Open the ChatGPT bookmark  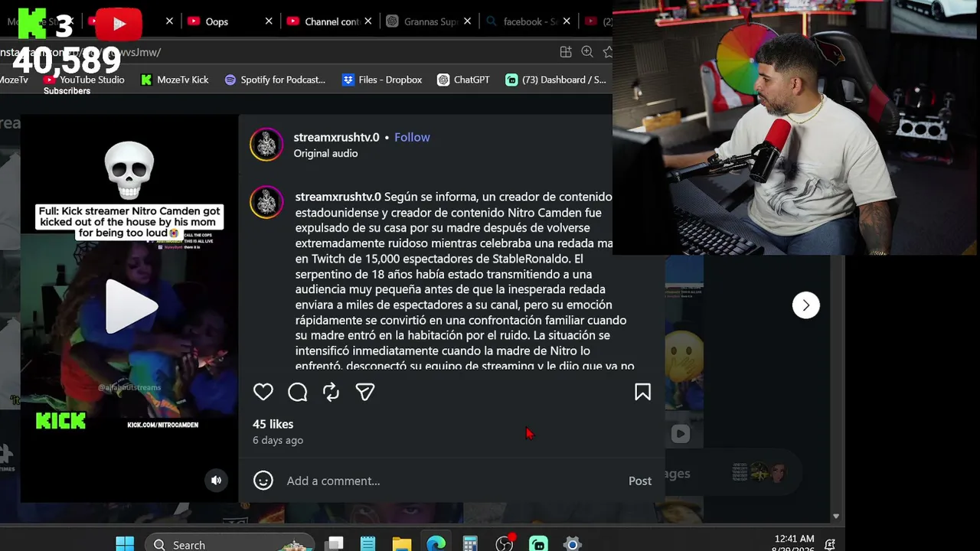click(463, 80)
